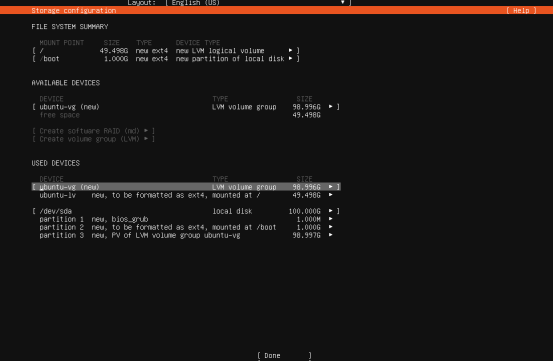Image resolution: width=554 pixels, height=362 pixels.
Task: Open arrow menu of available ubuntu-vg
Action: click(x=331, y=107)
